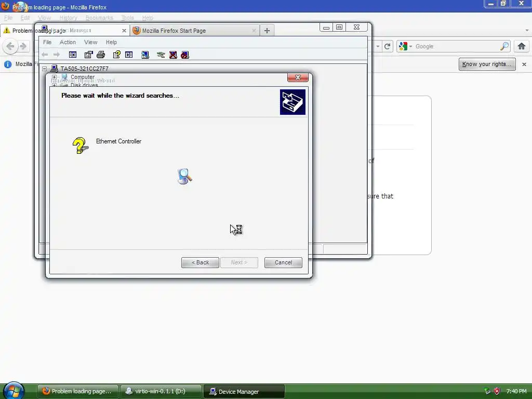Click the Update Driver toolbar icon

(x=161, y=55)
